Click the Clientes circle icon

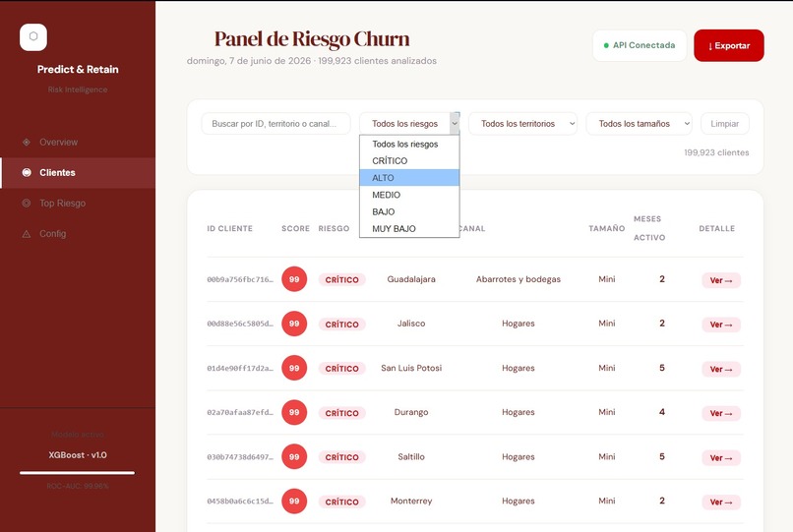(x=27, y=172)
